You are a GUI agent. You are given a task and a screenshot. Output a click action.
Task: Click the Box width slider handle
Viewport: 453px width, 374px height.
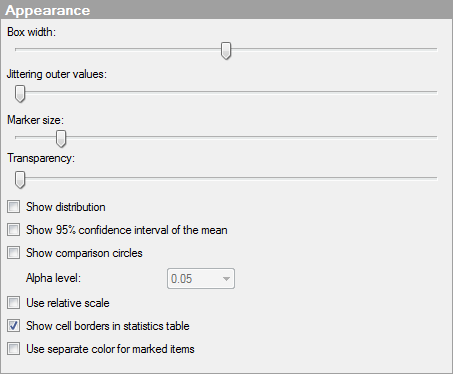[x=226, y=51]
